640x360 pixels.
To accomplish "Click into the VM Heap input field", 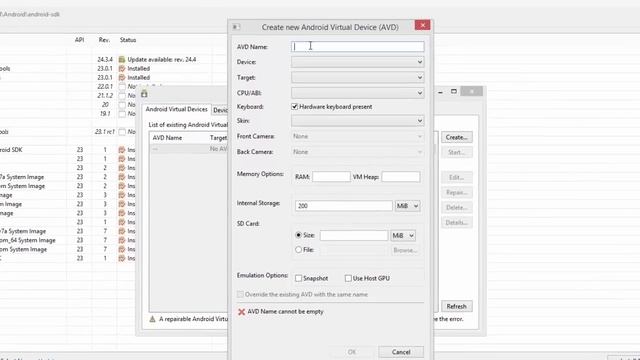I will click(401, 177).
